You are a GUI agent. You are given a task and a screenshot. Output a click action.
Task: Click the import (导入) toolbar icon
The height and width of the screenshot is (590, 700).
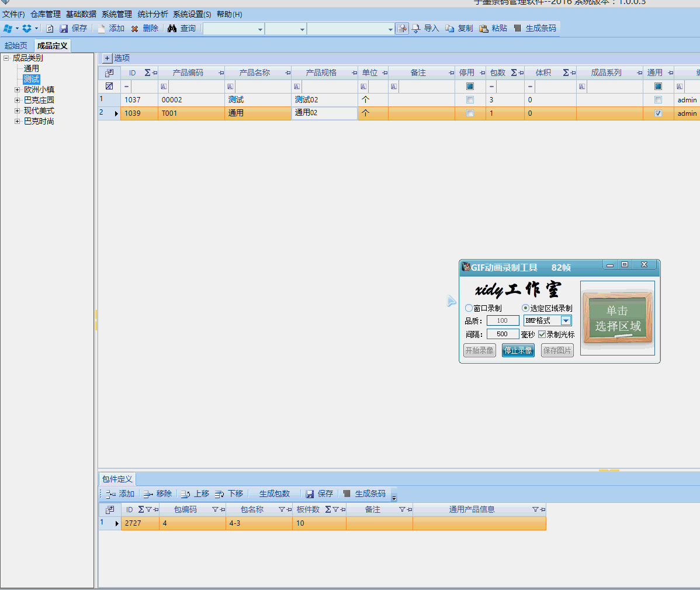click(416, 28)
